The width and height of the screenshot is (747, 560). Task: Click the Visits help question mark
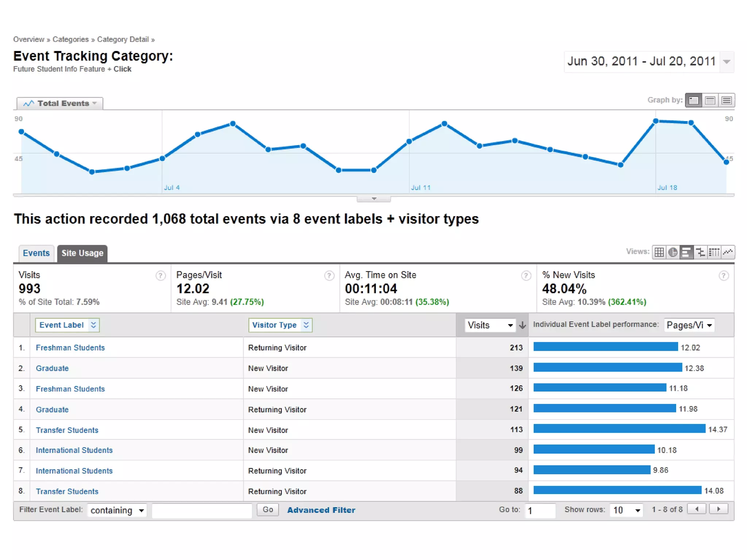160,276
